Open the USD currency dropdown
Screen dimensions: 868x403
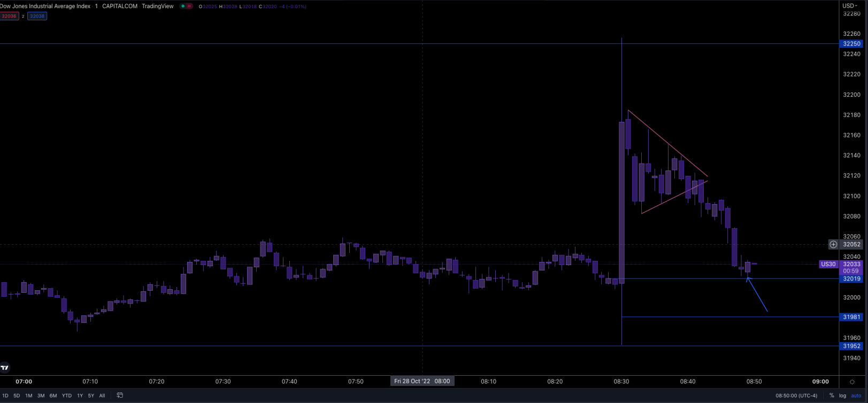tap(850, 6)
